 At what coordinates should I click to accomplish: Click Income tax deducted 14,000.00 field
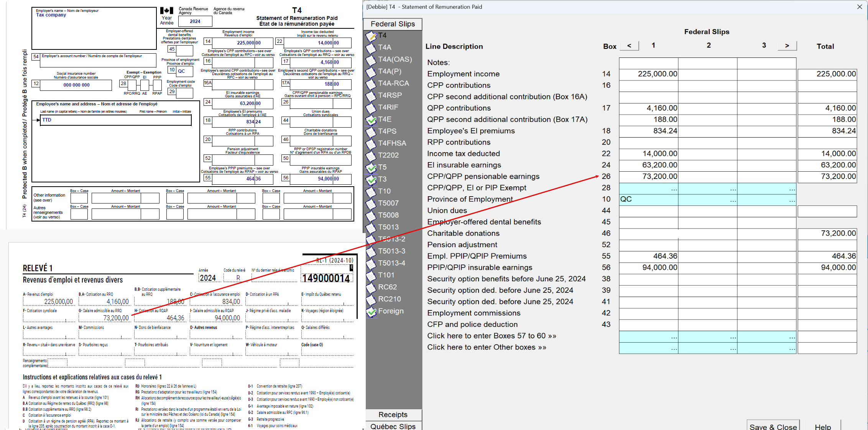click(649, 154)
